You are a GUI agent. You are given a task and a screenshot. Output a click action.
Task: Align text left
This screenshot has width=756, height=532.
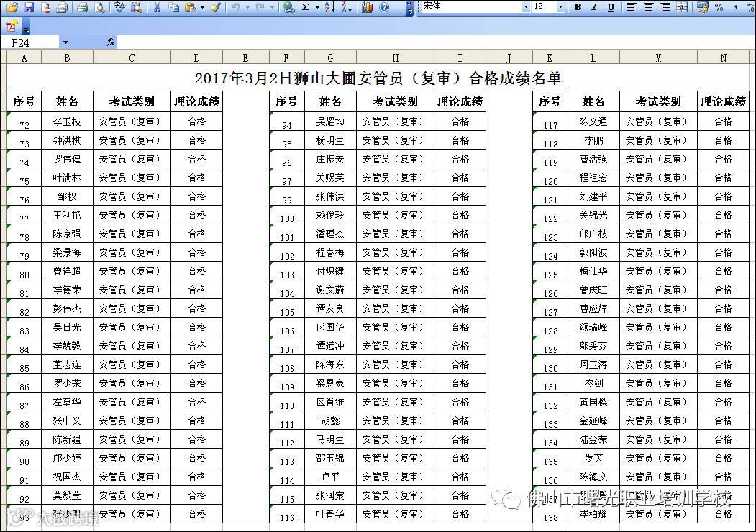[x=632, y=7]
